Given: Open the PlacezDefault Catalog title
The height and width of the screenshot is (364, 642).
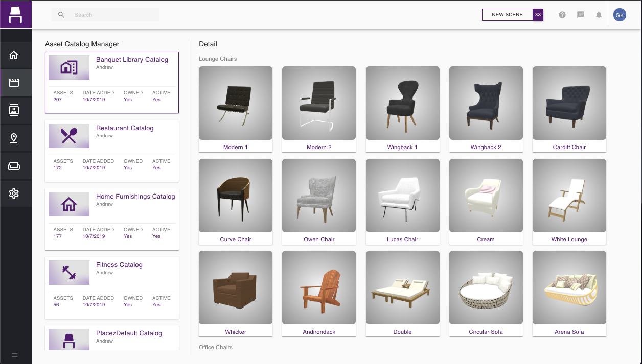Looking at the screenshot, I should pos(129,333).
